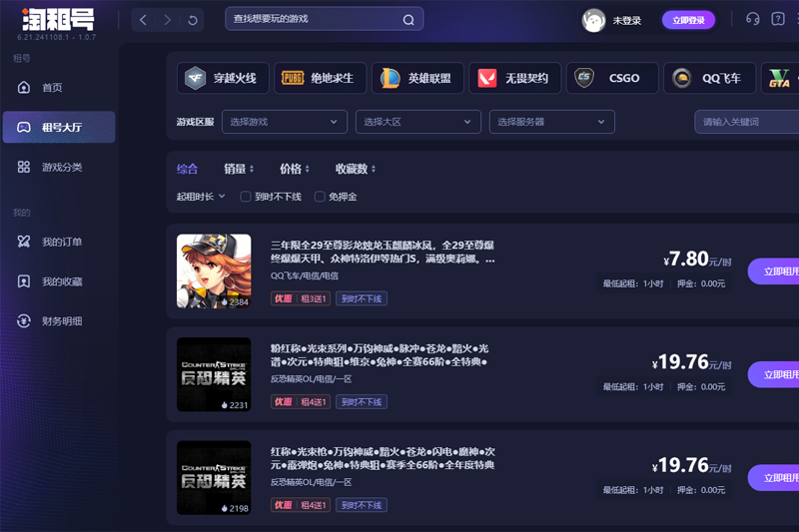Open 我的订单 in sidebar
The height and width of the screenshot is (532, 799).
[61, 242]
